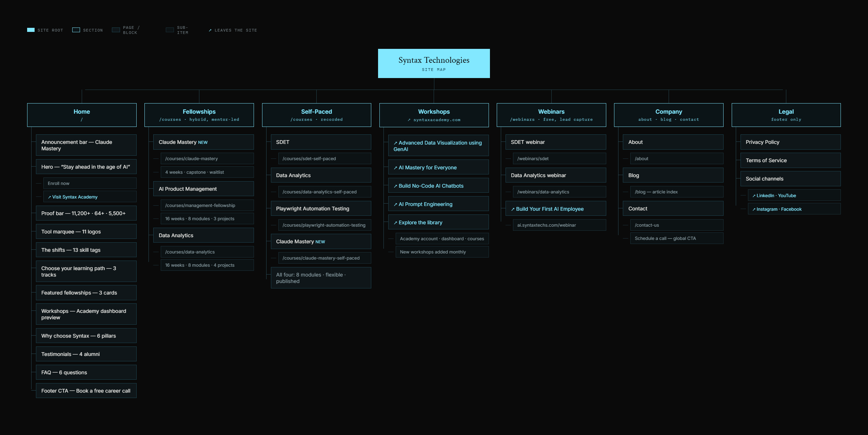Click the 'Leaves the site' arrow icon in legend

pyautogui.click(x=210, y=30)
